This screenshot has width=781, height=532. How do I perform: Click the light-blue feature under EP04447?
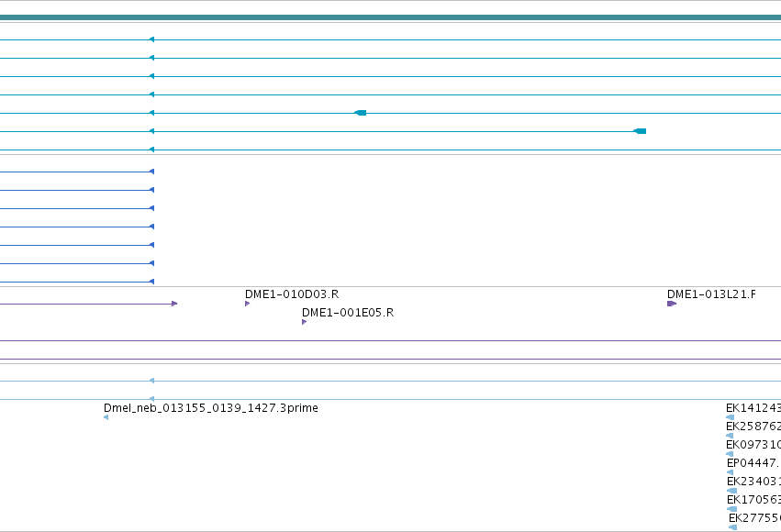point(730,472)
